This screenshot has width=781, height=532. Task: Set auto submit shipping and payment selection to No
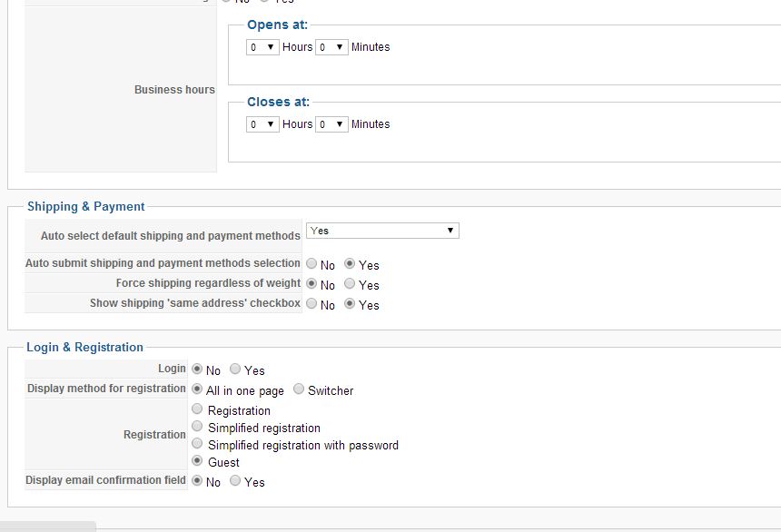311,264
